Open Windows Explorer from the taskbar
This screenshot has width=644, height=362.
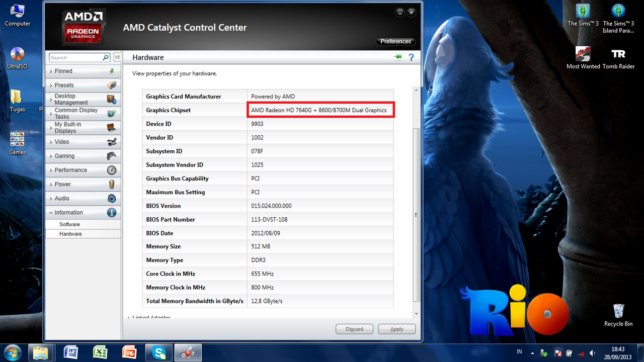[x=40, y=352]
